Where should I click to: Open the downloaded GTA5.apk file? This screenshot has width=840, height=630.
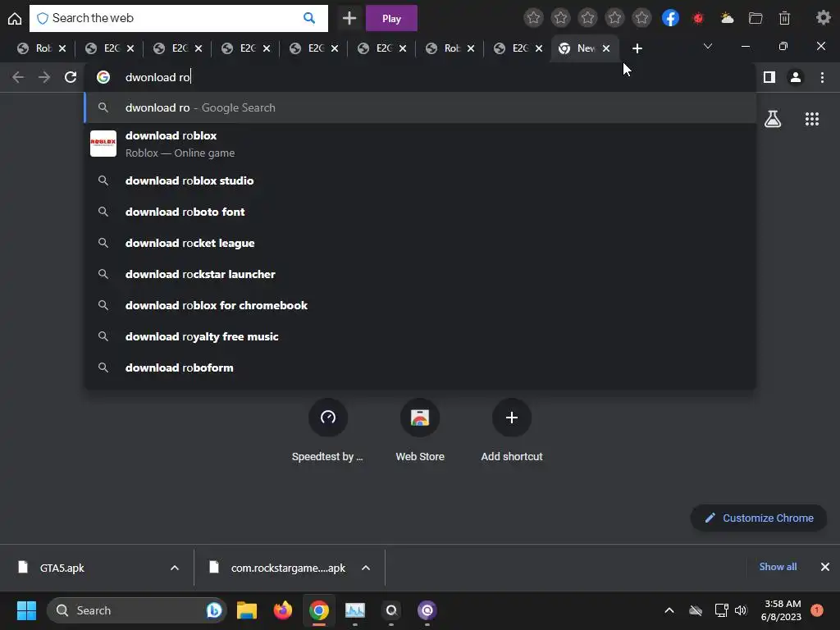coord(62,568)
